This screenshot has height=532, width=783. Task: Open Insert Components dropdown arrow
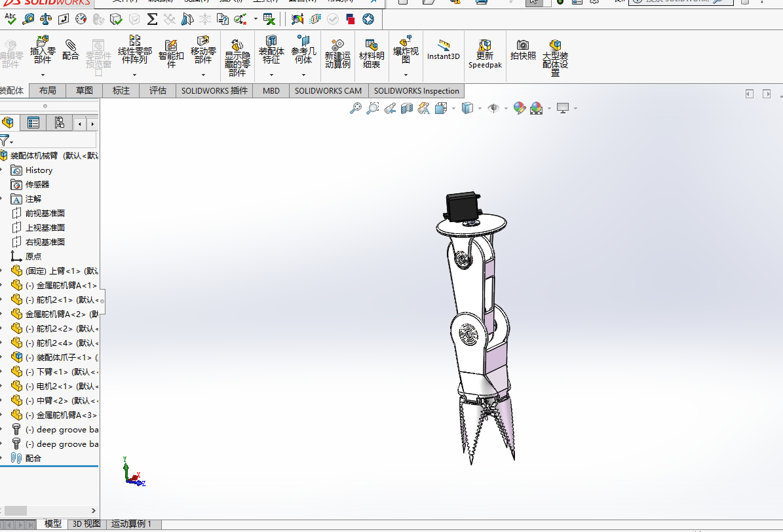(43, 75)
